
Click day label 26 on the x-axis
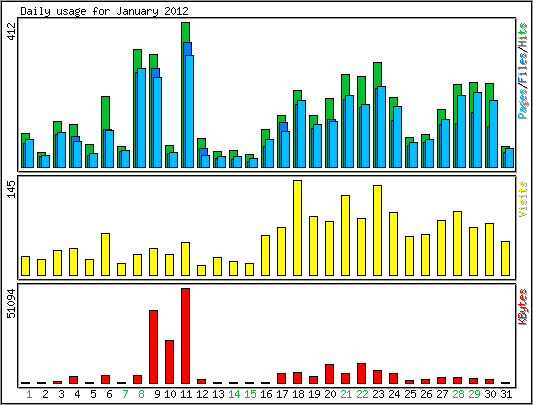426,394
